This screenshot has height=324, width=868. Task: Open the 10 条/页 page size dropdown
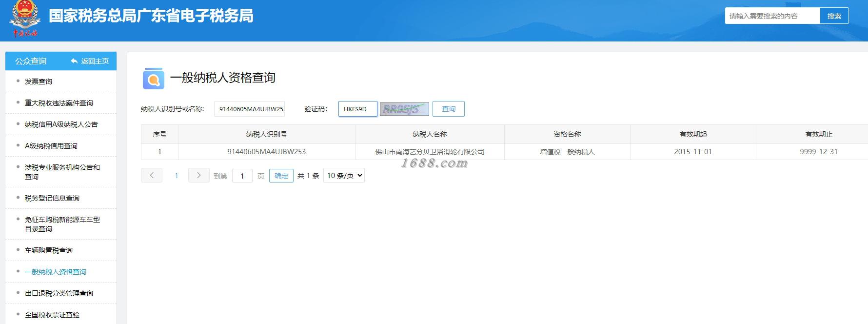344,175
